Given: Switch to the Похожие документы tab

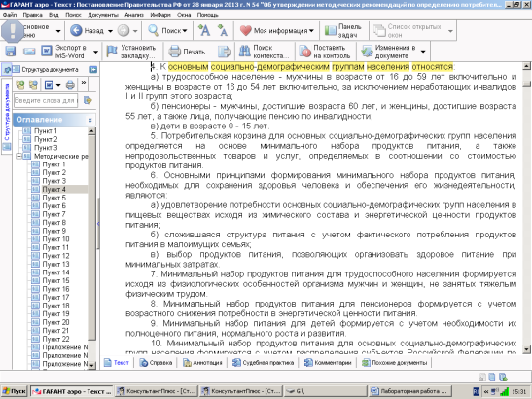Looking at the screenshot, I should [x=394, y=363].
